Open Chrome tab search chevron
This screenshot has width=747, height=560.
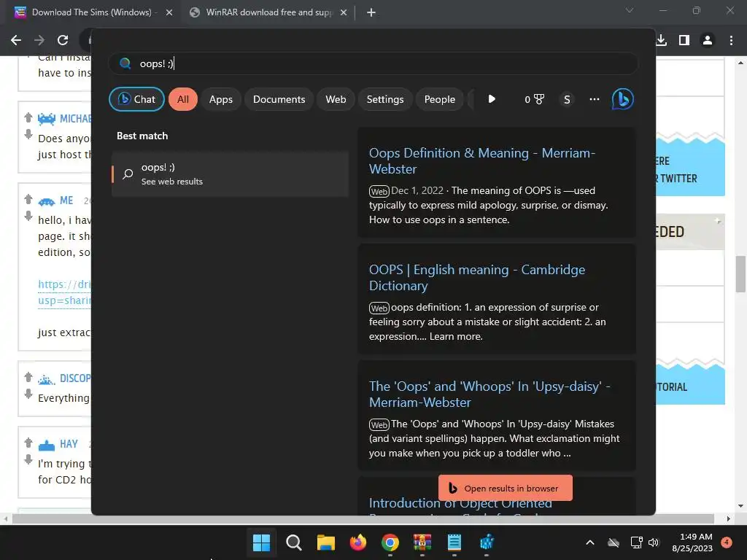pos(630,10)
